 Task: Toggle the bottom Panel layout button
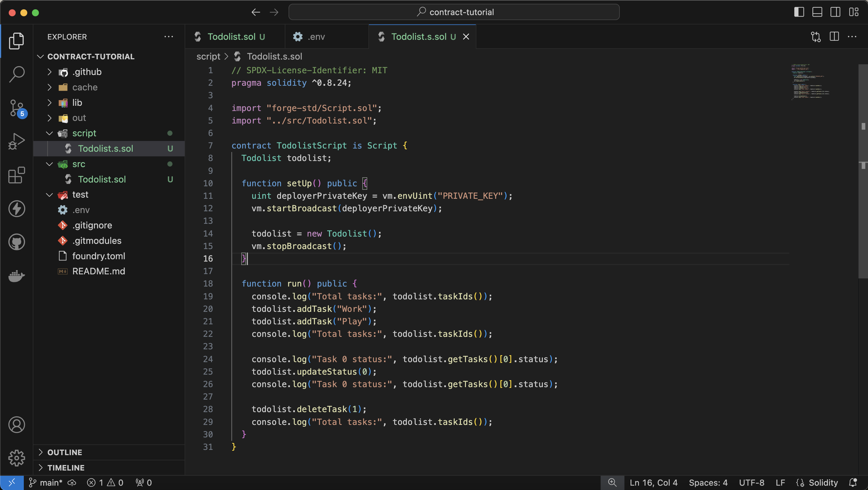click(817, 12)
